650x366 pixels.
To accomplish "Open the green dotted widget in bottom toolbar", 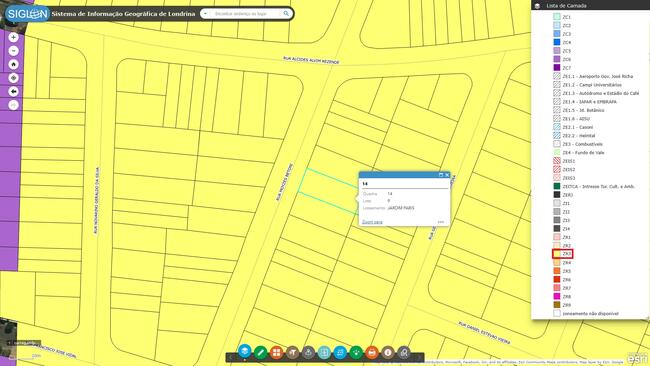I will click(x=356, y=353).
